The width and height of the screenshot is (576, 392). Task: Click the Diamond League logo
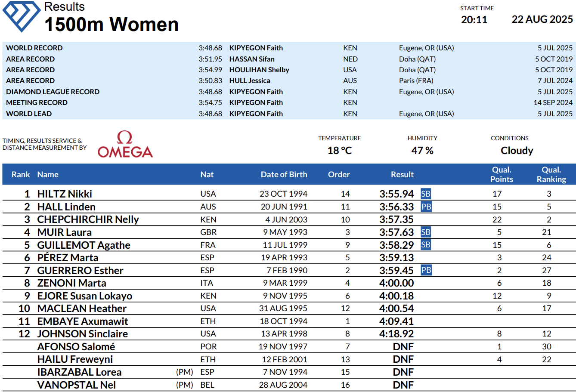22,16
